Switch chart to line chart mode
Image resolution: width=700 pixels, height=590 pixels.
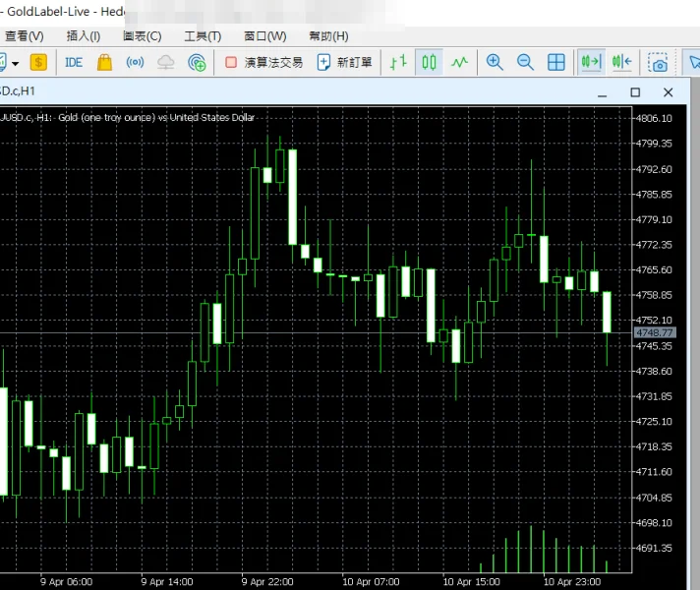(459, 62)
